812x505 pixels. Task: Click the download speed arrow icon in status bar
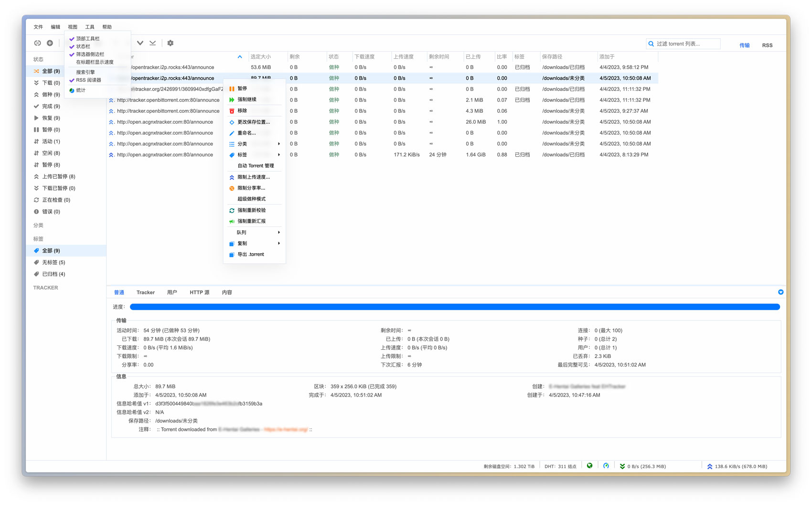click(x=622, y=466)
